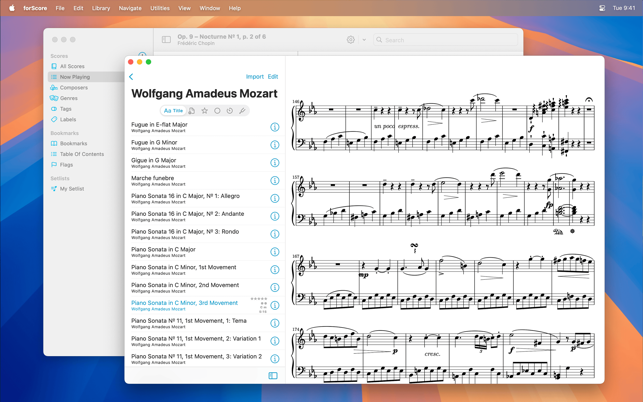
Task: Open info for Sonata Nº 11 Variation 1
Action: tap(275, 341)
